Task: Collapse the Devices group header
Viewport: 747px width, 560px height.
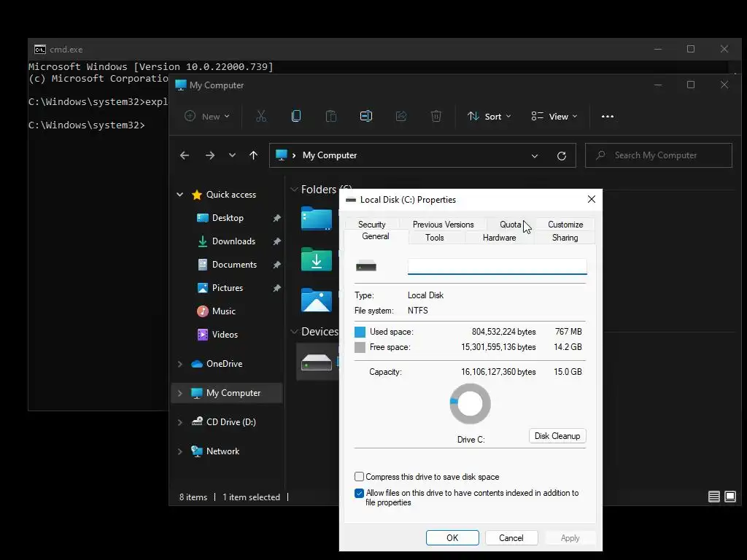Action: pyautogui.click(x=294, y=332)
